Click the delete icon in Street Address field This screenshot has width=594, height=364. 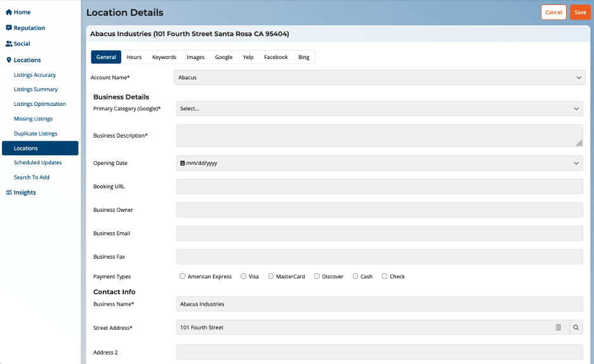click(558, 327)
